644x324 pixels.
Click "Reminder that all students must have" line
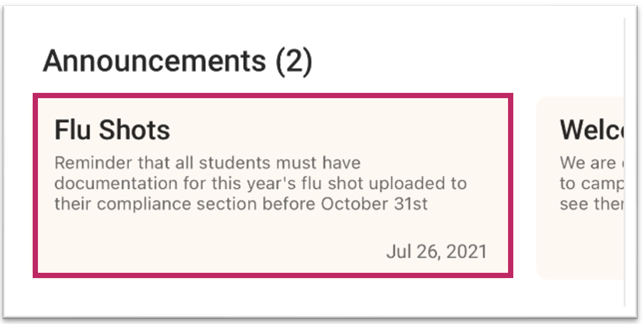tap(207, 163)
